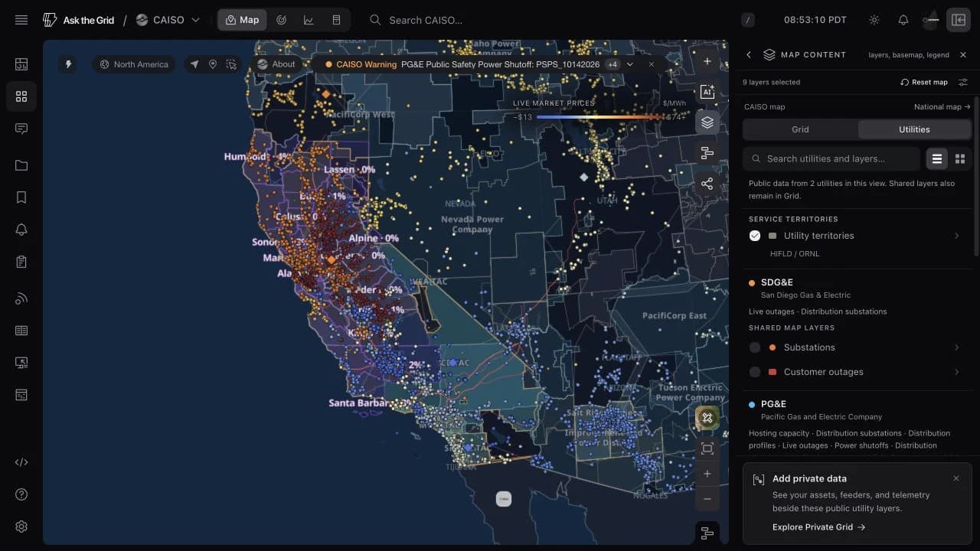
Task: Open the CAISO region dropdown
Action: (x=168, y=20)
